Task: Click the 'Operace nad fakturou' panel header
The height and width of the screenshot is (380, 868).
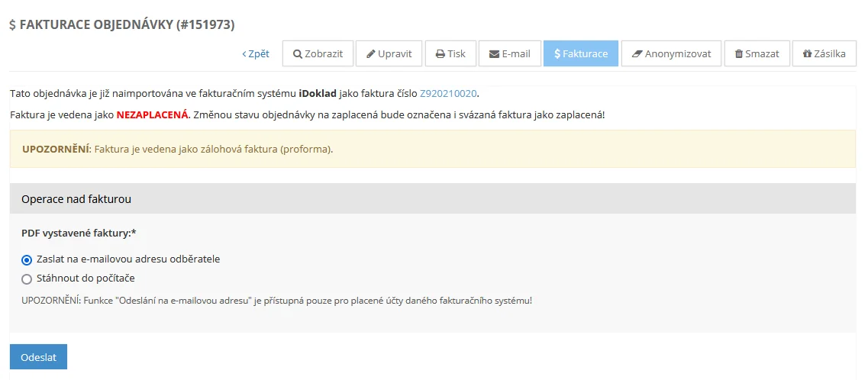Action: tap(433, 198)
